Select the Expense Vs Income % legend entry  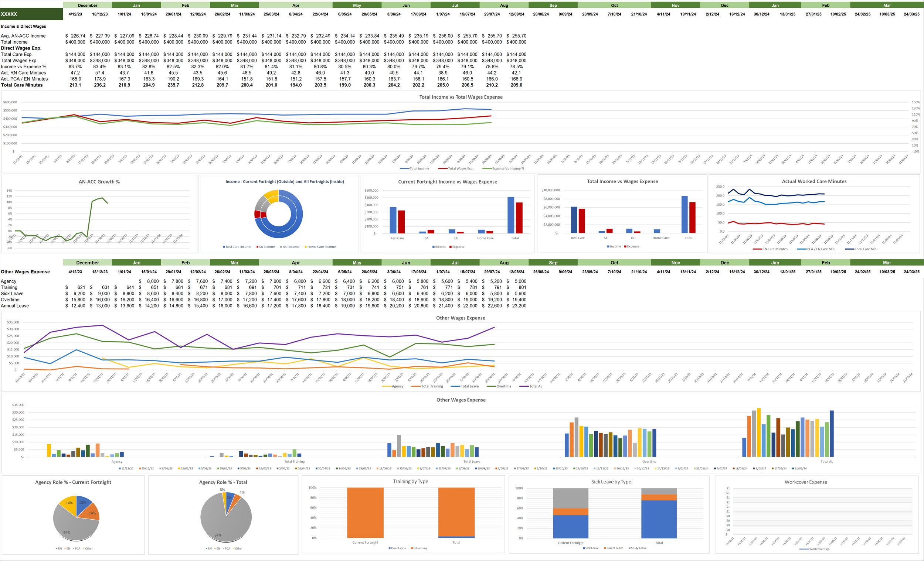pyautogui.click(x=508, y=169)
